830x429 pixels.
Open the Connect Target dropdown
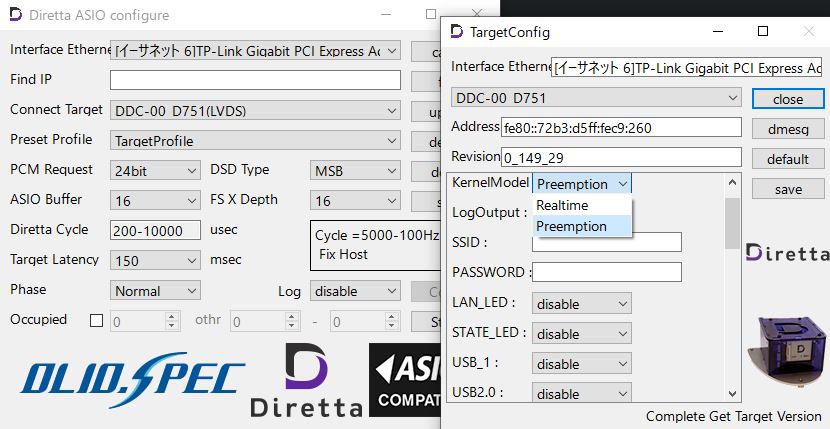(x=255, y=111)
